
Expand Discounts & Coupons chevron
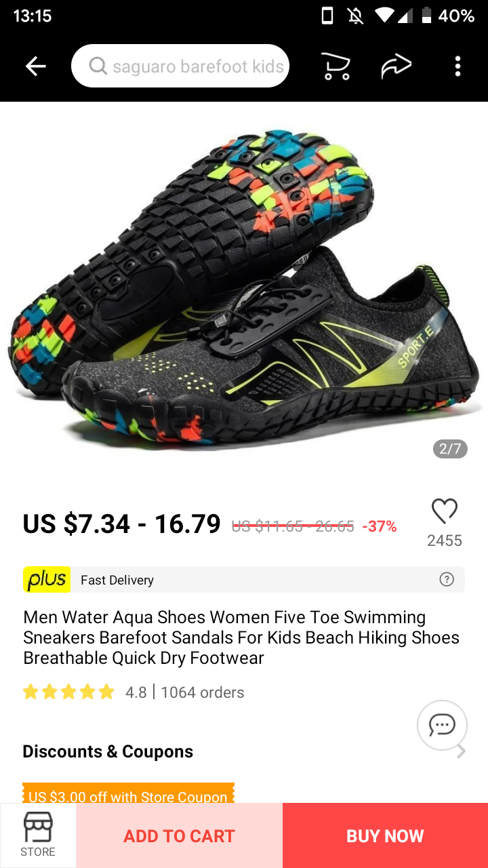pyautogui.click(x=461, y=751)
